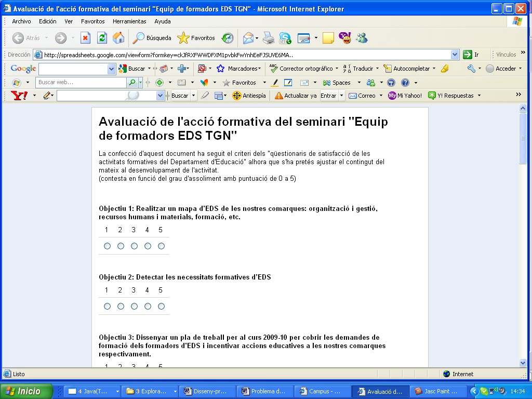Select rating 5 for Objectiu 2
Screen dimensions: 532x399
pyautogui.click(x=161, y=306)
